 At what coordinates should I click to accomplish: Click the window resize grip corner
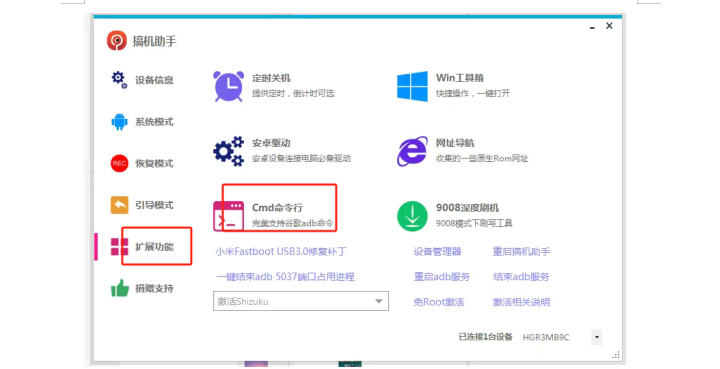616,355
